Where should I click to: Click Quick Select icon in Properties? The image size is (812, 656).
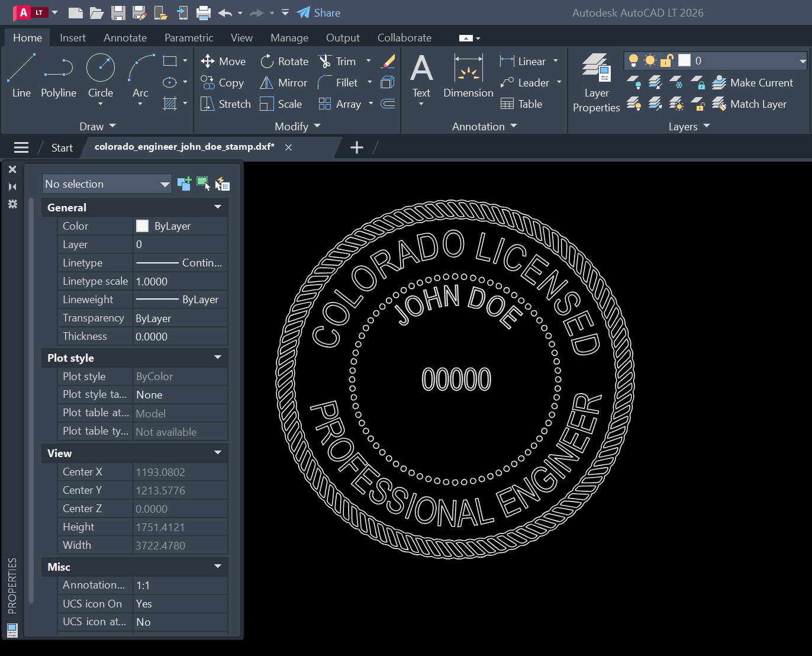coord(223,184)
